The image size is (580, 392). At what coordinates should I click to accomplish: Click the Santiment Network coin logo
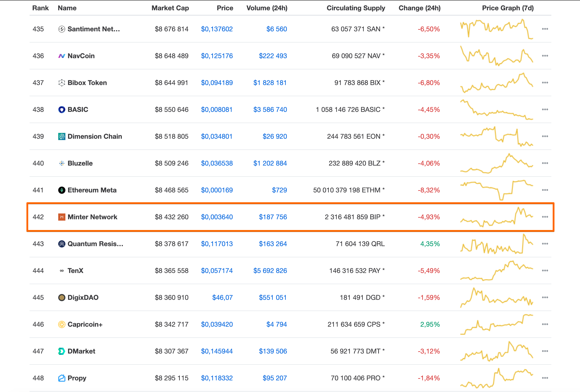pyautogui.click(x=62, y=29)
